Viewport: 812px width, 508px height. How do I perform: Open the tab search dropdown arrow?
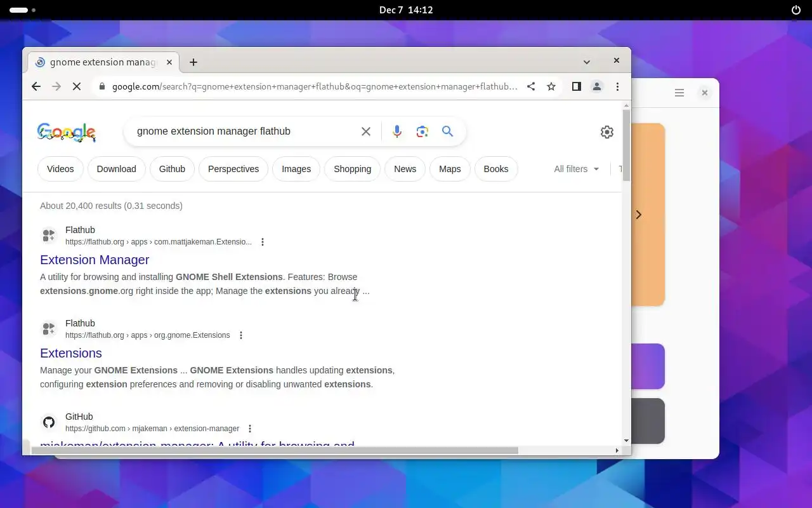coord(587,62)
